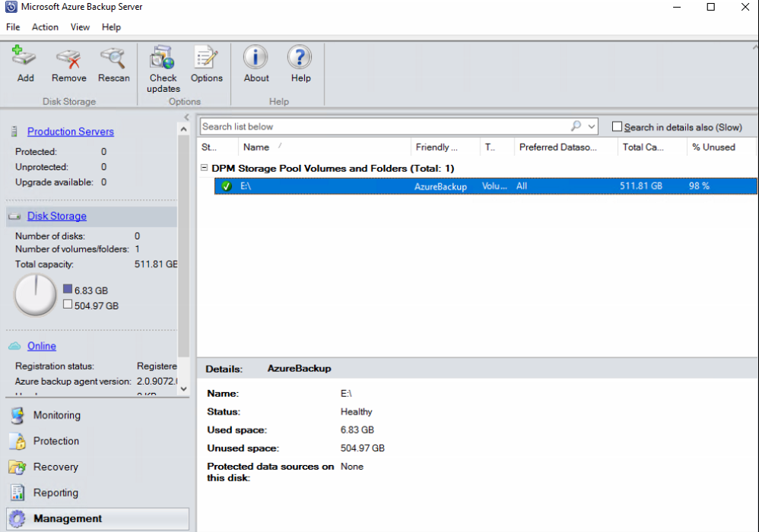Image resolution: width=759 pixels, height=532 pixels.
Task: Open the Action menu
Action: 45,27
